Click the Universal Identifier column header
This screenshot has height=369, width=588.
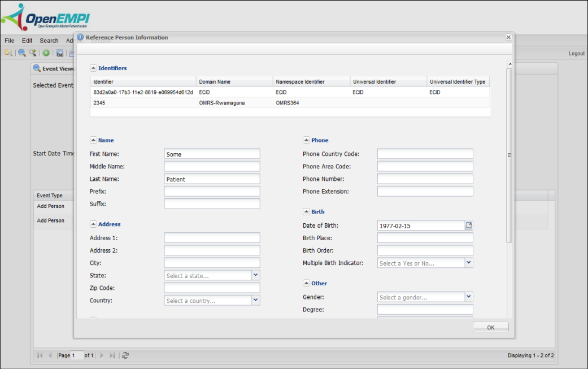click(x=389, y=81)
